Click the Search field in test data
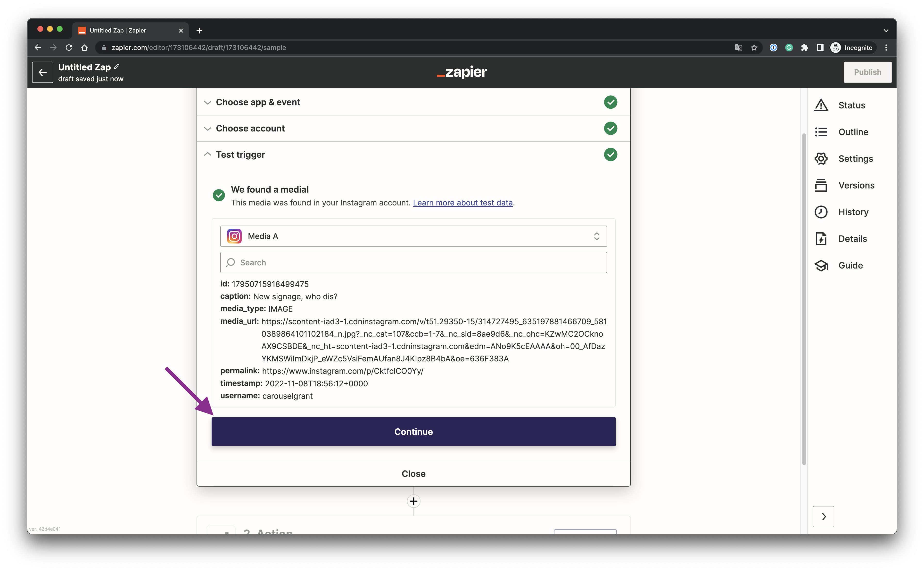The width and height of the screenshot is (924, 570). (413, 262)
